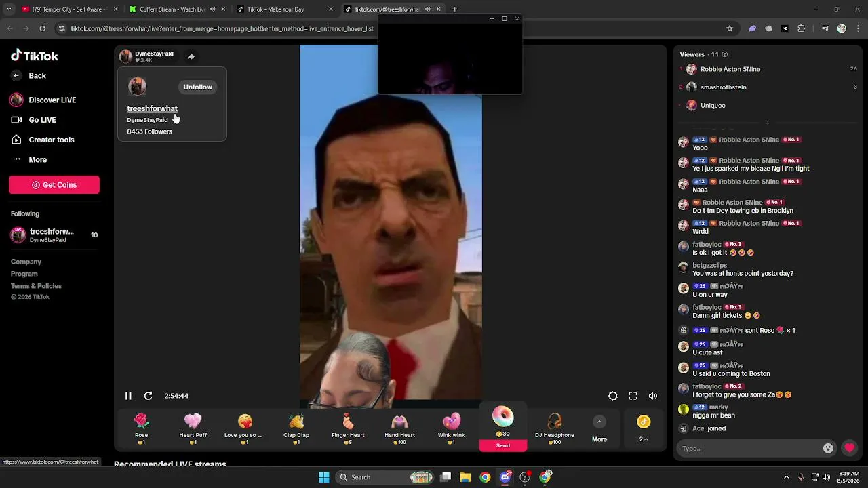The height and width of the screenshot is (488, 868).
Task: Click marky's username in chat
Action: click(x=718, y=407)
